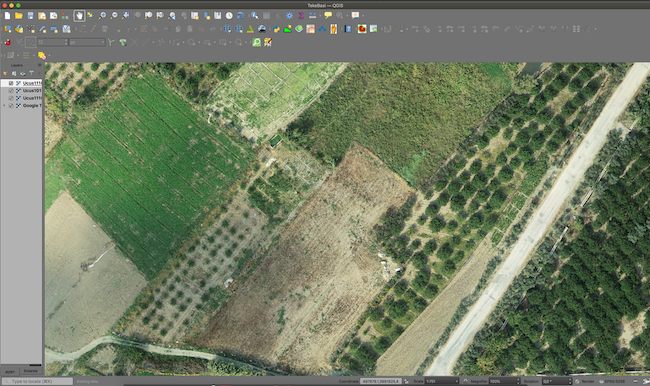Click the text annotation tool icon
Viewport: 650px width, 386px height.
click(355, 16)
